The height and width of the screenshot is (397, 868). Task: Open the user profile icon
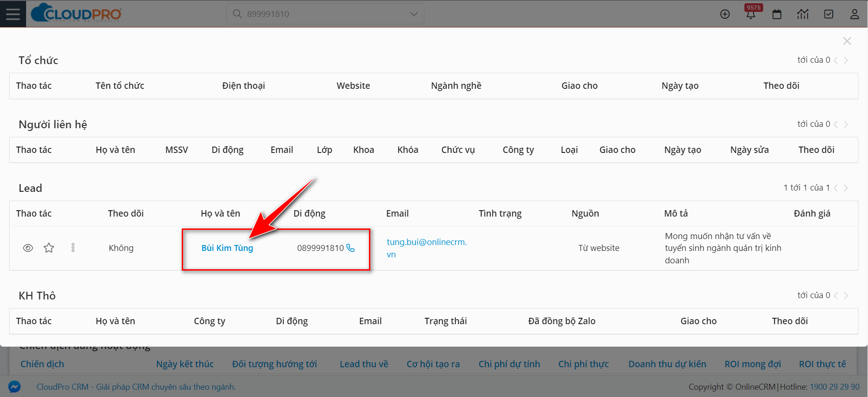coord(855,14)
